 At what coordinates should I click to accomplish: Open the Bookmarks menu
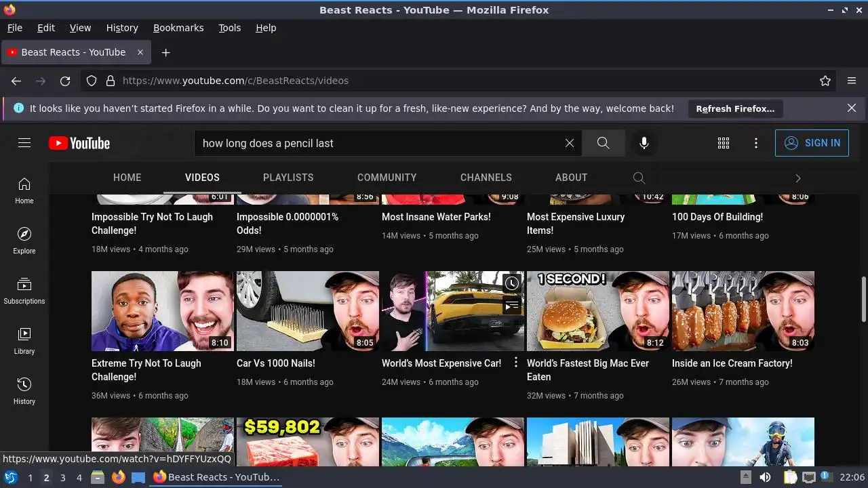tap(178, 28)
